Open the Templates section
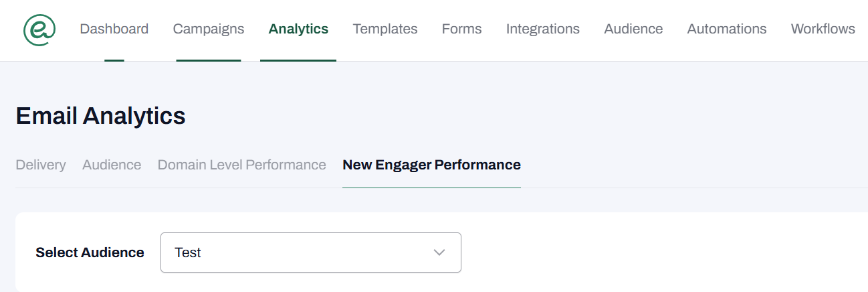This screenshot has height=292, width=868. point(385,29)
